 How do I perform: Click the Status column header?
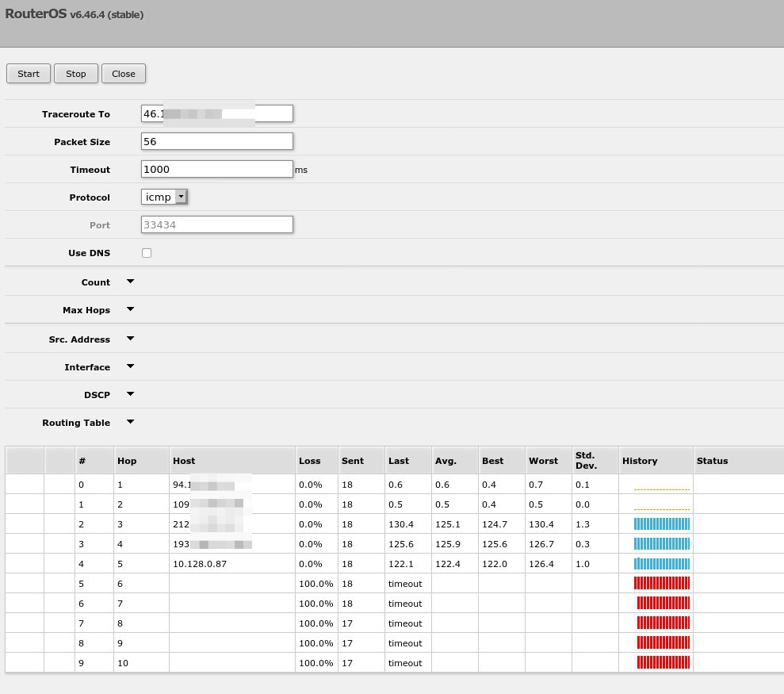coord(739,460)
